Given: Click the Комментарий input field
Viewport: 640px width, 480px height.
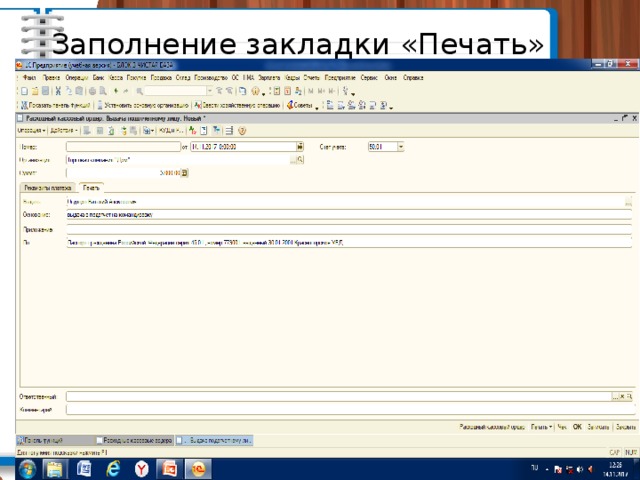Looking at the screenshot, I should point(351,409).
